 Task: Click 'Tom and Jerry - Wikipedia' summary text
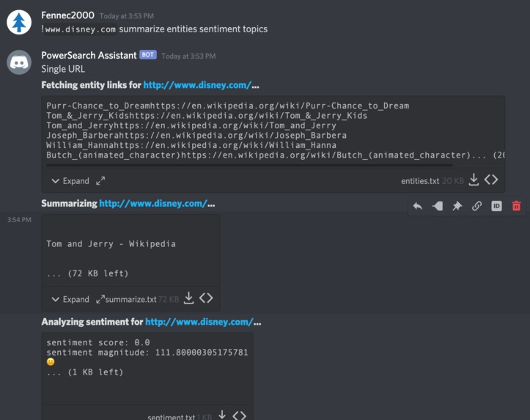tap(111, 244)
